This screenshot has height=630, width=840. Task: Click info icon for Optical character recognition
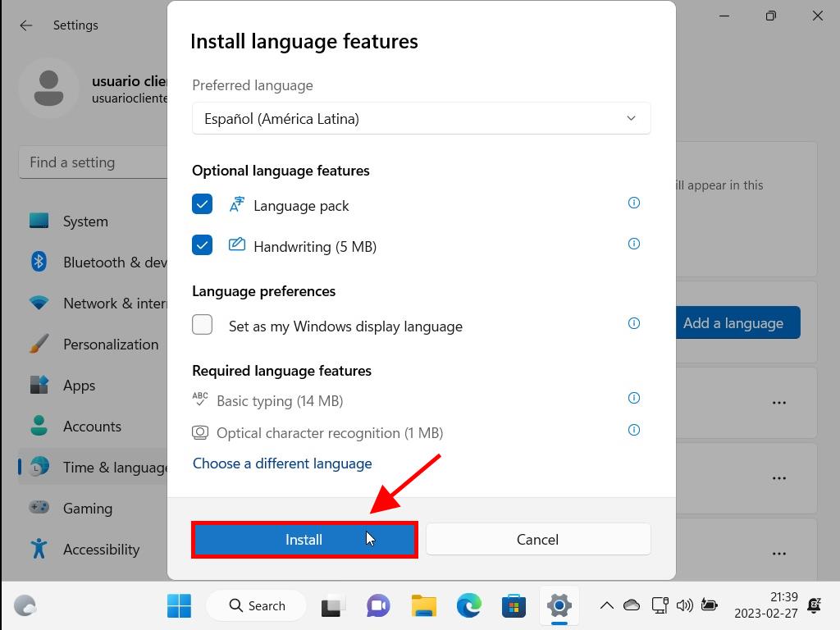(x=633, y=430)
